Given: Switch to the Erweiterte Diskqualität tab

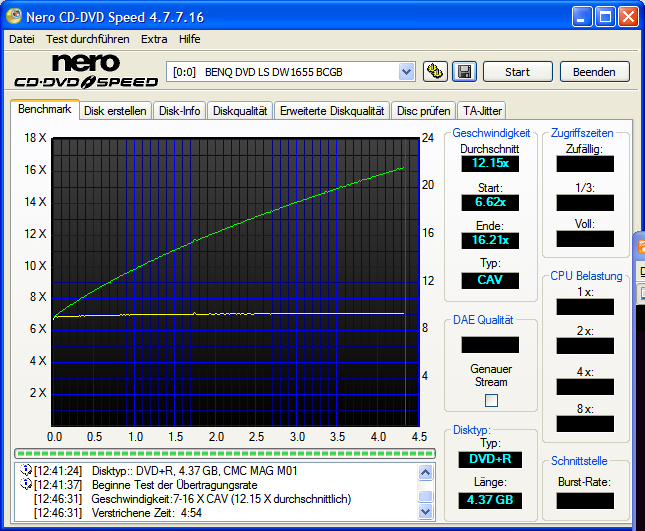Looking at the screenshot, I should (332, 111).
